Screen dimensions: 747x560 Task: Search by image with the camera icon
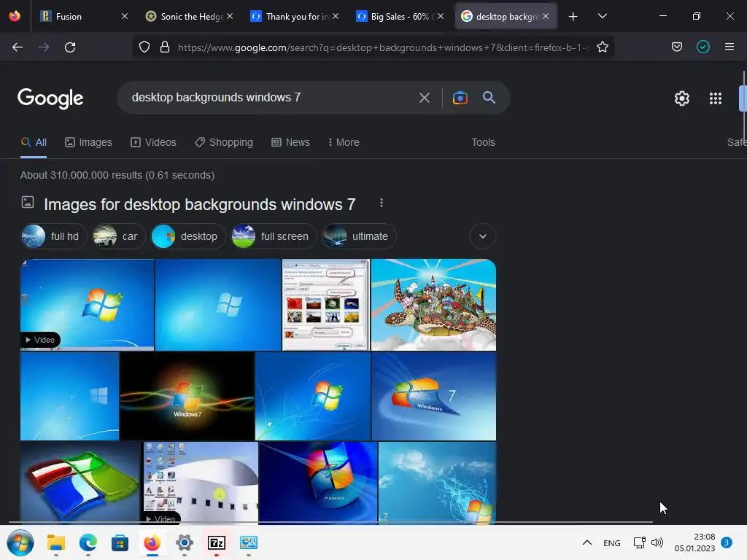[460, 98]
